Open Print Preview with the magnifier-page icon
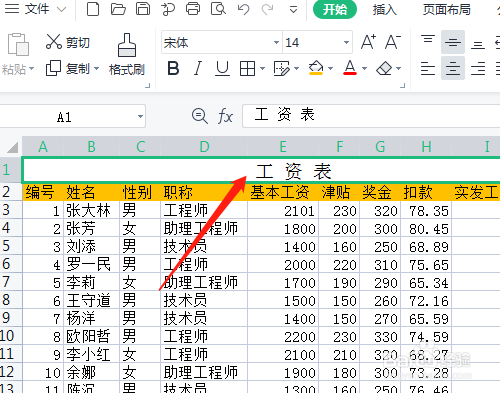This screenshot has width=500, height=393. point(218,9)
